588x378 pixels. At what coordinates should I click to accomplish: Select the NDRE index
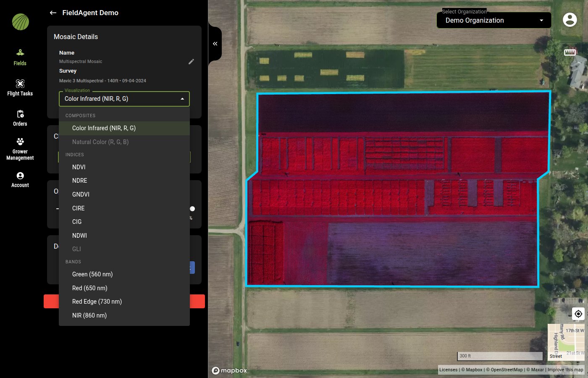[124, 181]
